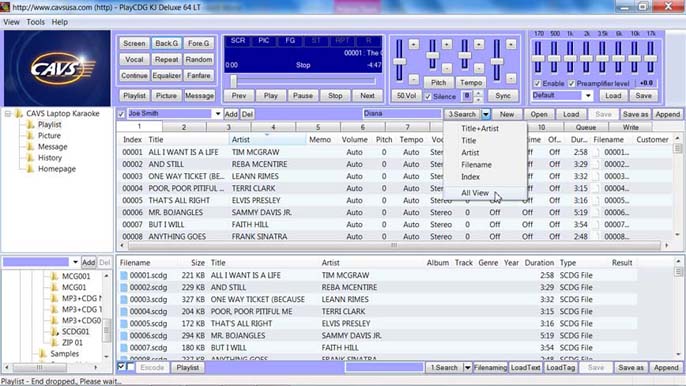Toggle the Silence checkbox

[x=428, y=97]
